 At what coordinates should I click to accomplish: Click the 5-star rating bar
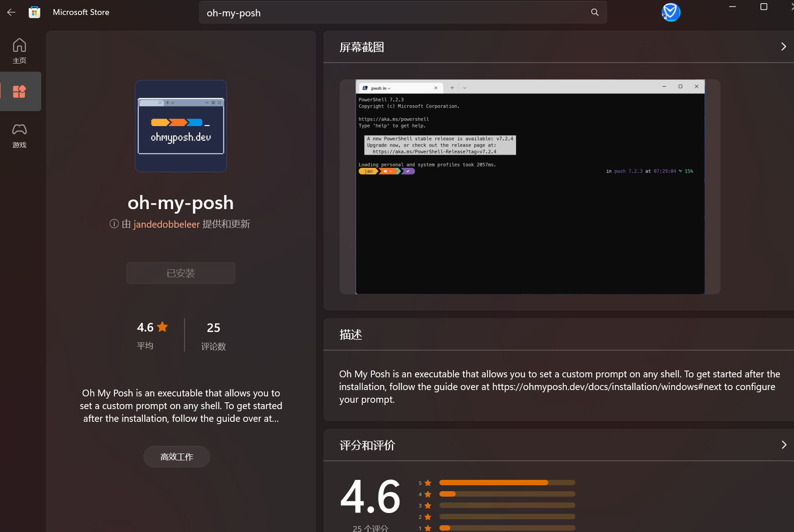click(507, 483)
